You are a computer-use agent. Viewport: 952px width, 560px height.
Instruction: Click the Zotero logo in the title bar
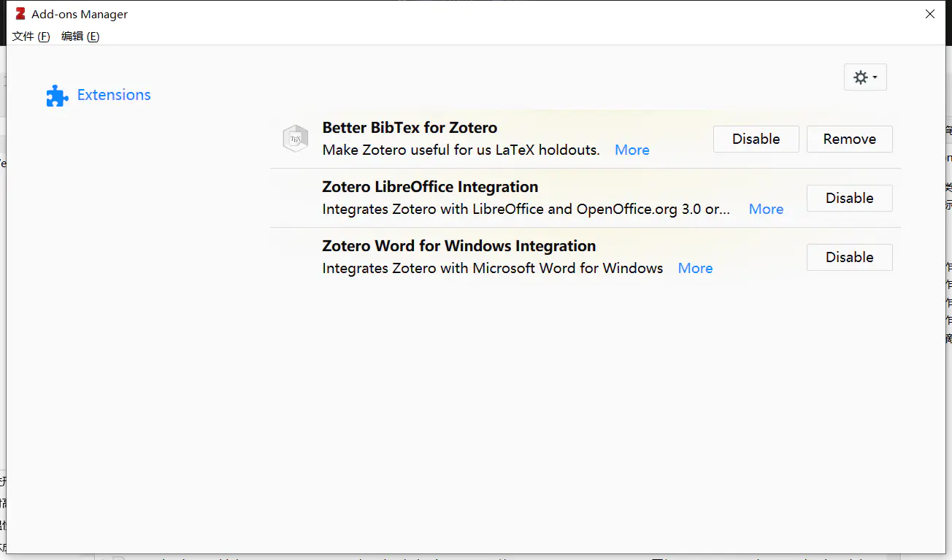tap(20, 14)
